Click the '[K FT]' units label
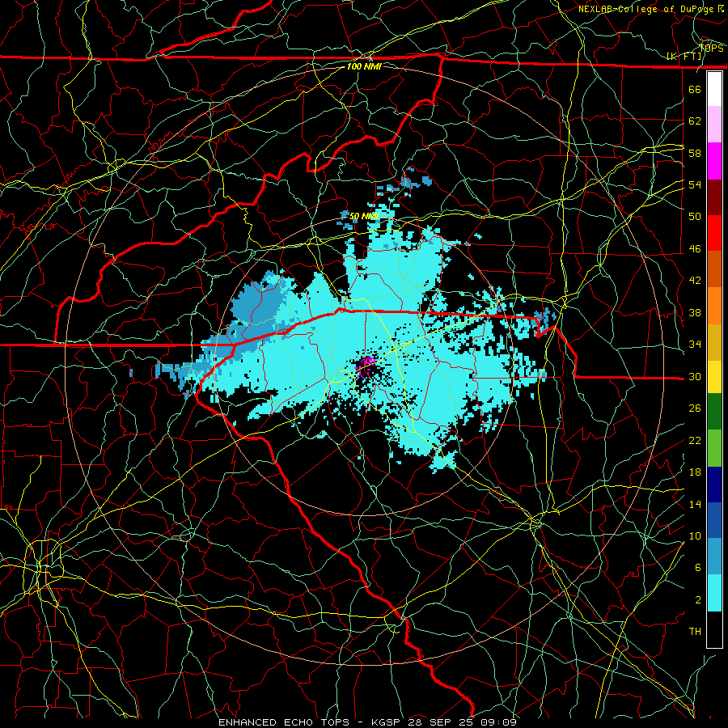Screen dimensions: 728x728 [x=684, y=57]
